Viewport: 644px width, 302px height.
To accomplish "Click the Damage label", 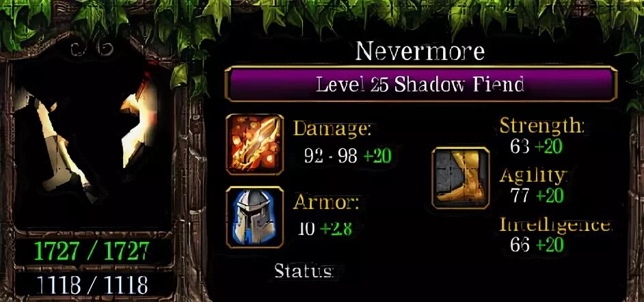I will tap(332, 131).
